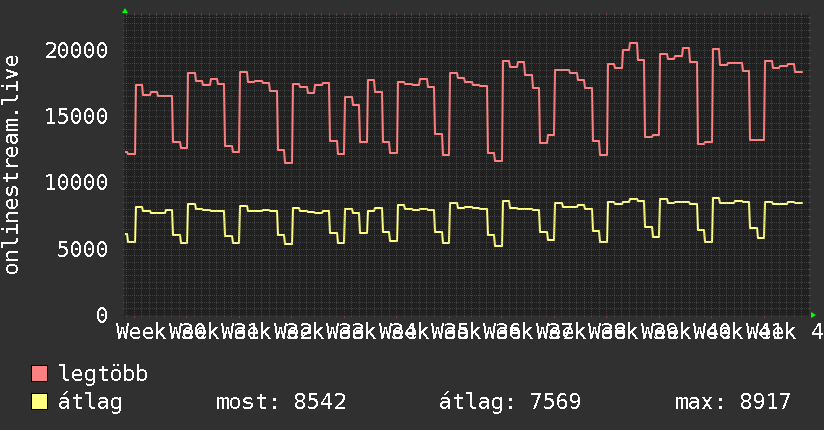
Task: Click the 10000 y-axis label
Action: click(76, 182)
